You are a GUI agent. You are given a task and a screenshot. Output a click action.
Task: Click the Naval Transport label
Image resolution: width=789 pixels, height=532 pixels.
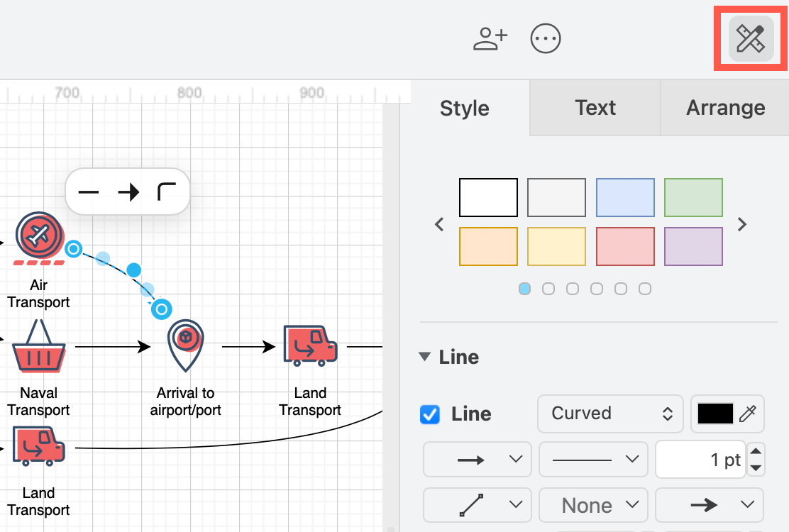point(39,401)
